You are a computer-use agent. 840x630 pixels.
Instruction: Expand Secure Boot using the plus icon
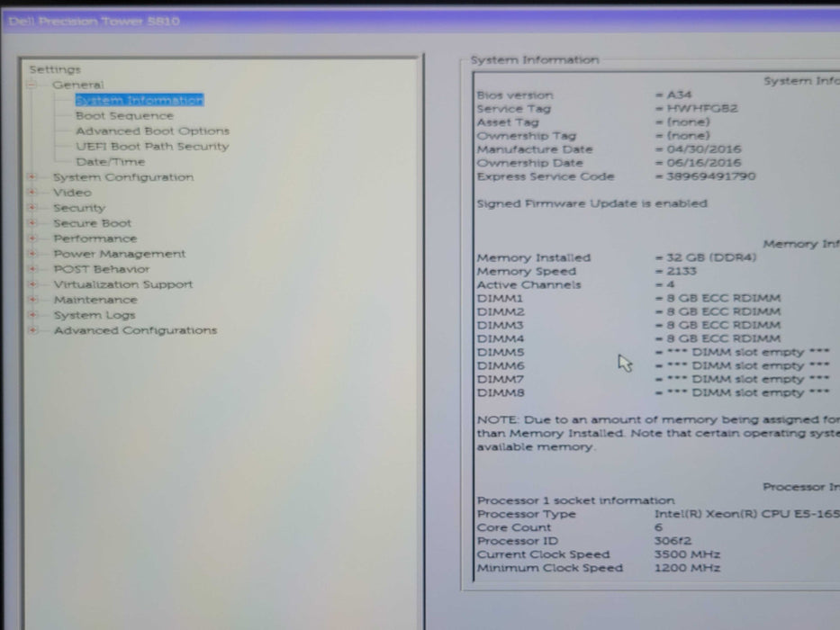[x=33, y=223]
